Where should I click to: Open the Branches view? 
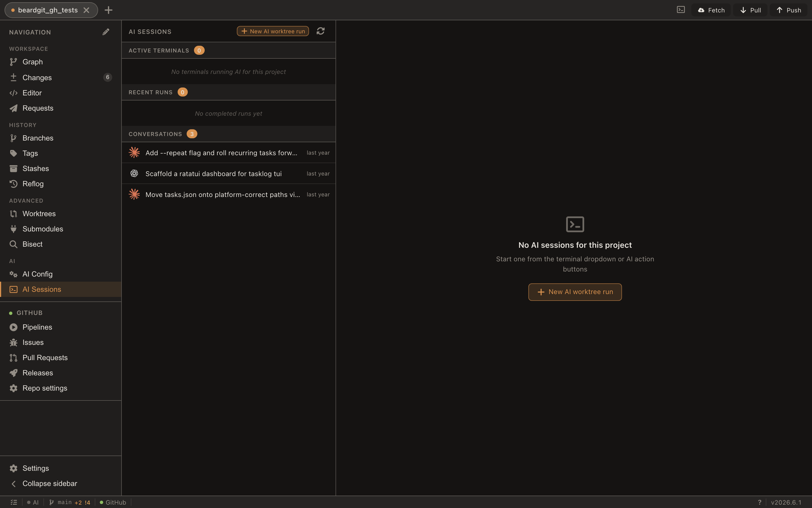[x=61, y=138]
